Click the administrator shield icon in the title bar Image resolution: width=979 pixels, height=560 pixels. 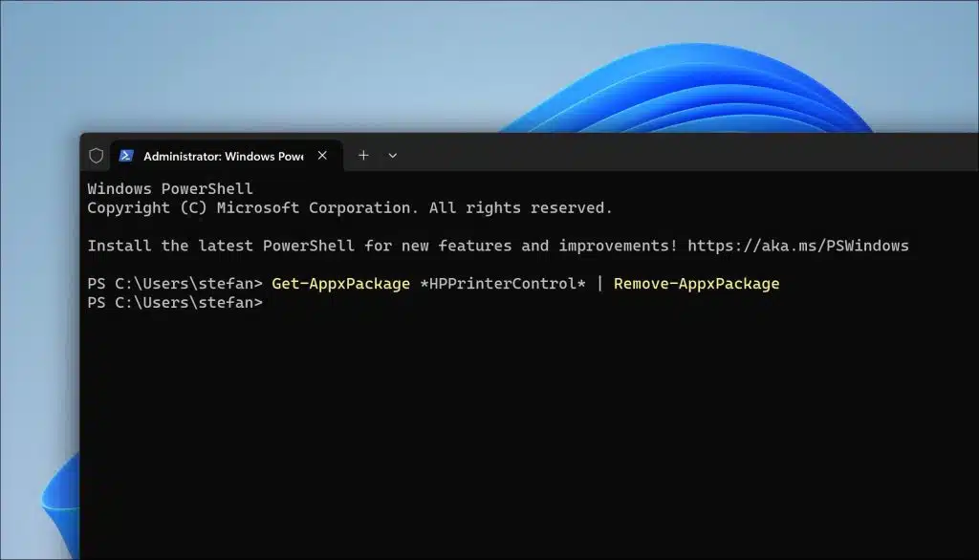[x=97, y=155]
